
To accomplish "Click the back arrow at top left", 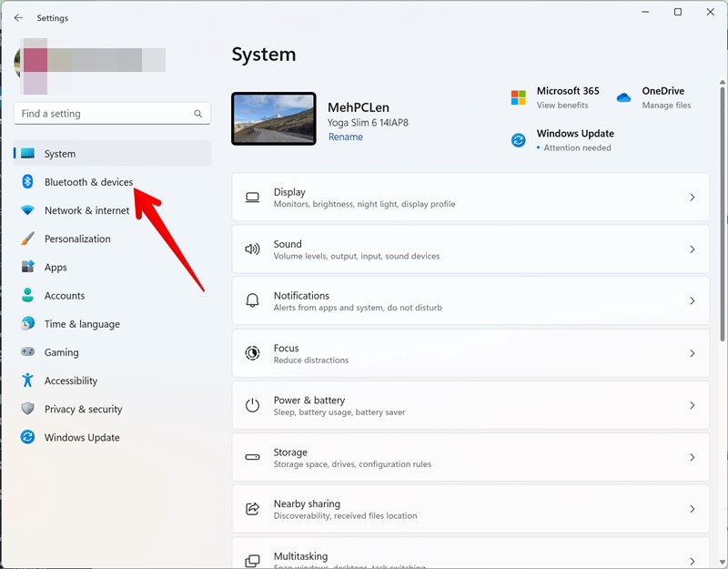I will (18, 17).
